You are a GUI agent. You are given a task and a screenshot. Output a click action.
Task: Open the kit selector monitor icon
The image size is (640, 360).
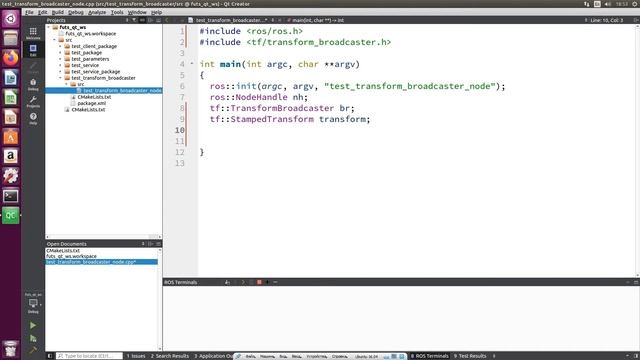click(33, 304)
